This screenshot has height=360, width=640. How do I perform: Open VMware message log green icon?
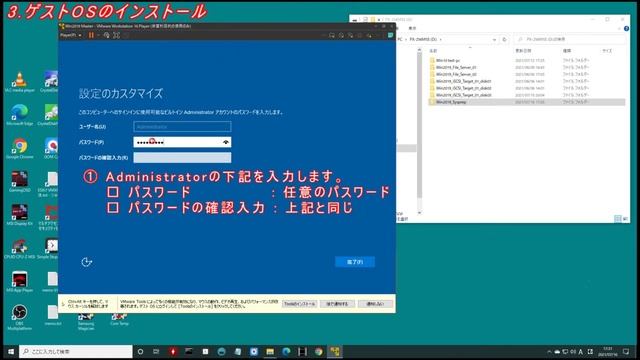[391, 36]
